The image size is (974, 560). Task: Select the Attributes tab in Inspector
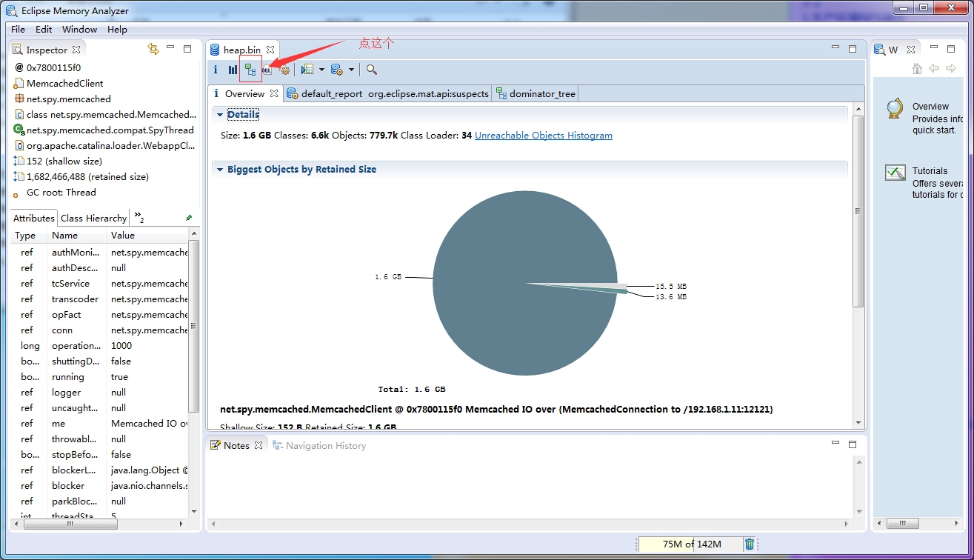[x=34, y=218]
